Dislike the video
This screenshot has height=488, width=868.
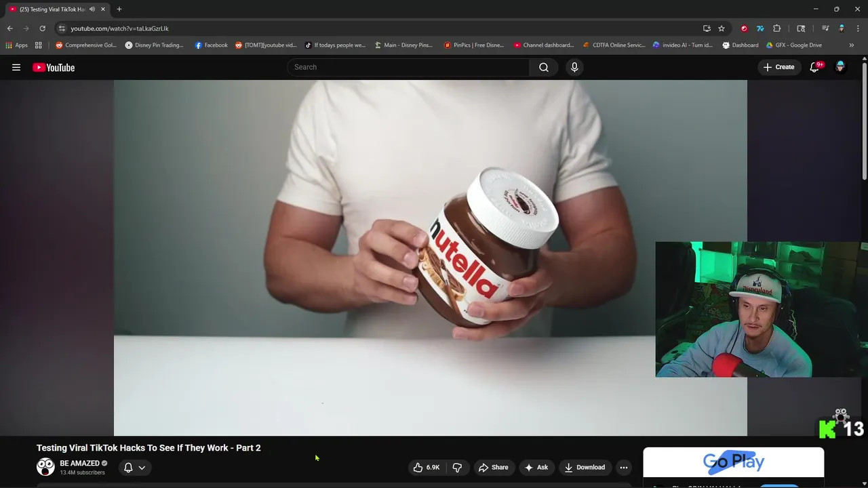pos(457,467)
